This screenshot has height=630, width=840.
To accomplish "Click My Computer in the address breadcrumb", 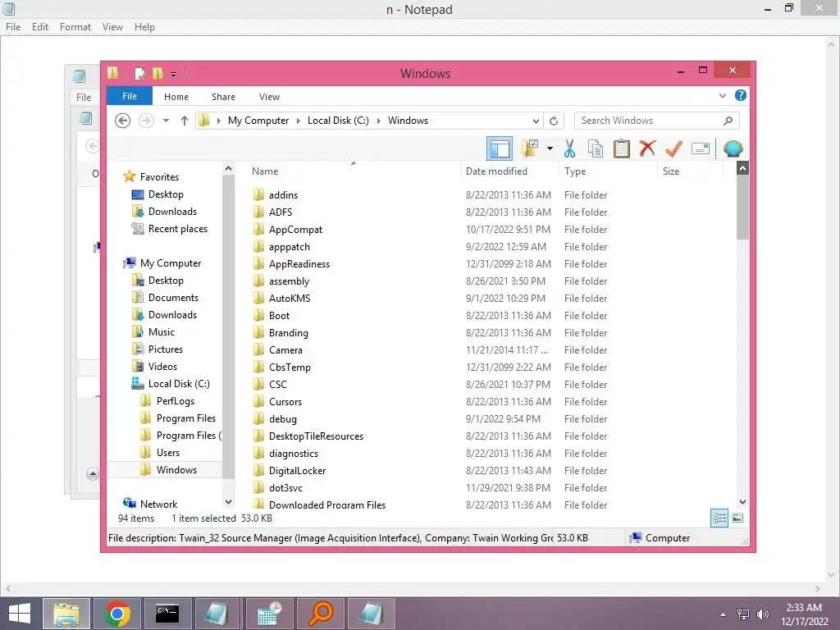I will tap(258, 121).
